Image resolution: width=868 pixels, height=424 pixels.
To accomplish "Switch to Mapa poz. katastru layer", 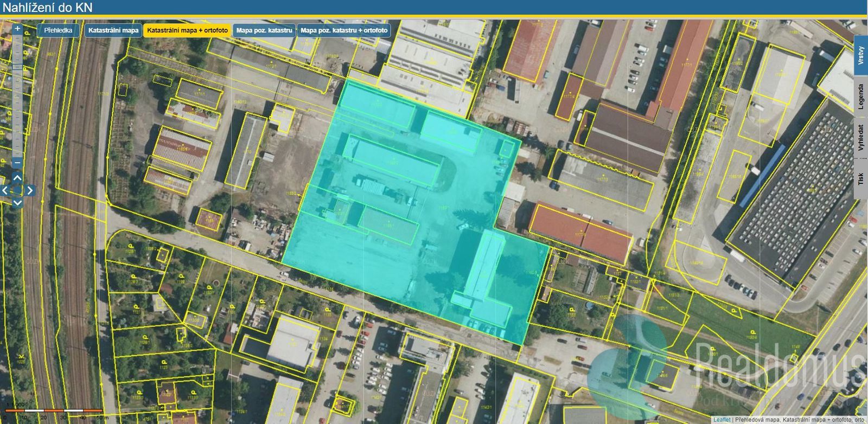I will click(264, 30).
